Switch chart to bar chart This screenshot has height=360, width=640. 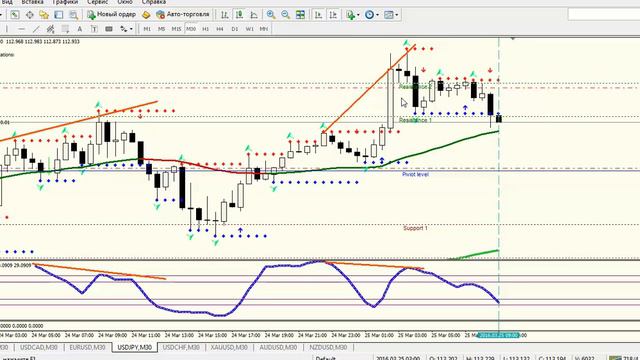[x=224, y=15]
